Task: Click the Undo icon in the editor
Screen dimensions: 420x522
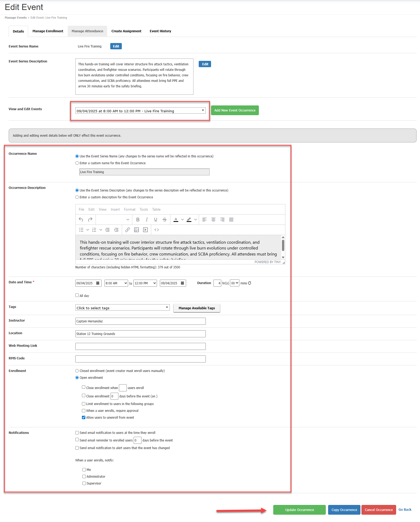Action: click(81, 220)
